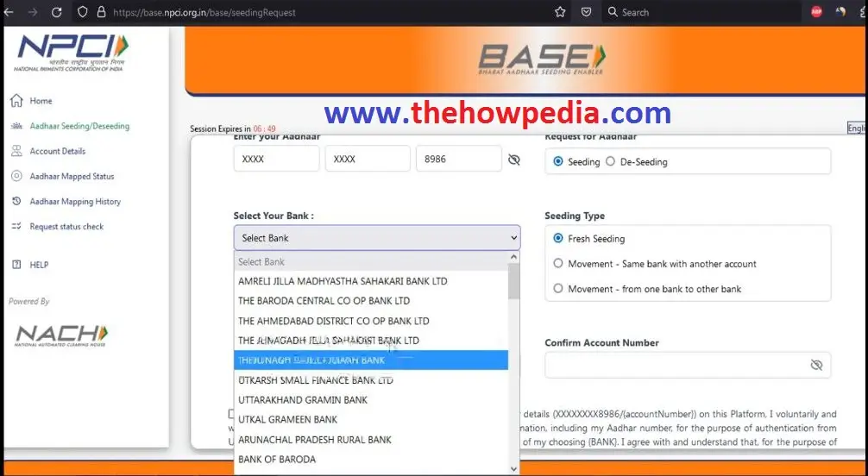Click the bank list scrollbar thumb
Image resolution: width=868 pixels, height=476 pixels.
pos(513,280)
